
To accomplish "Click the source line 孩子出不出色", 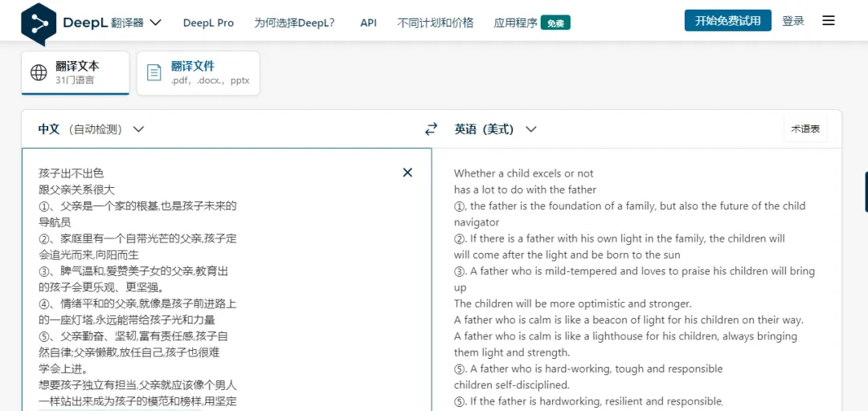I will (72, 173).
